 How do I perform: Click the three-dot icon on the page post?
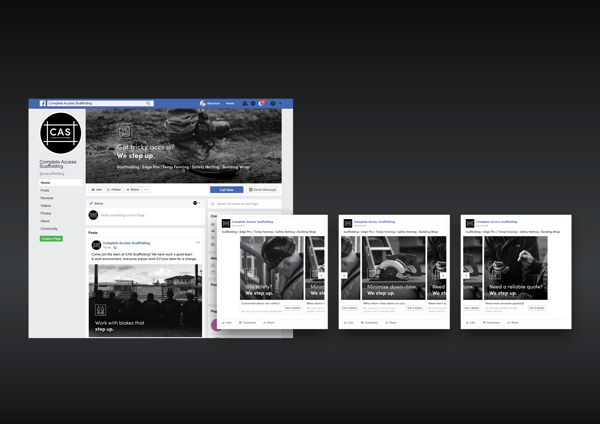click(198, 243)
